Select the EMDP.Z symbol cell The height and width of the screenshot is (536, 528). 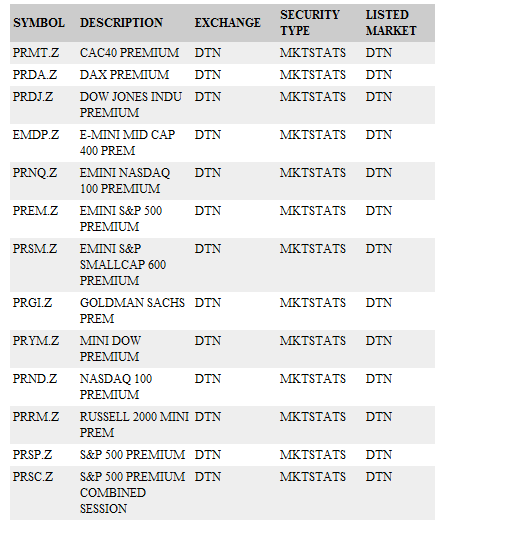(36, 135)
